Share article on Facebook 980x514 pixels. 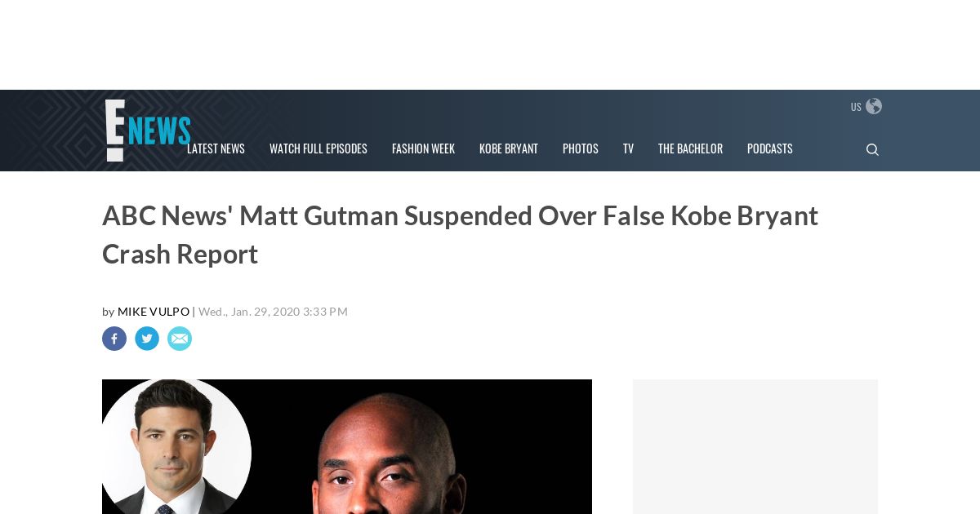click(x=114, y=339)
